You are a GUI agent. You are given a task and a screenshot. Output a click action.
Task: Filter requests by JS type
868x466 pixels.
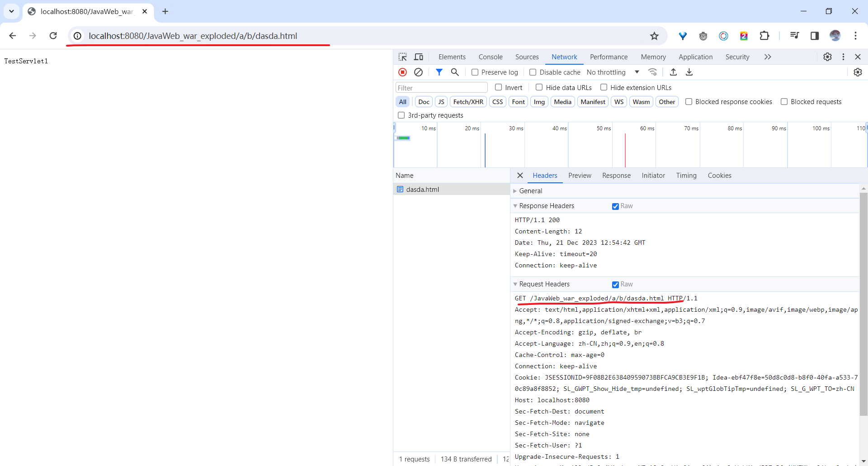[x=441, y=102]
